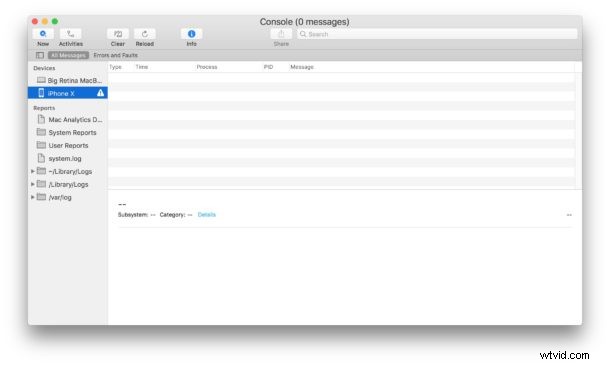
Task: Switch to Errors and Faults filter
Action: pos(116,55)
